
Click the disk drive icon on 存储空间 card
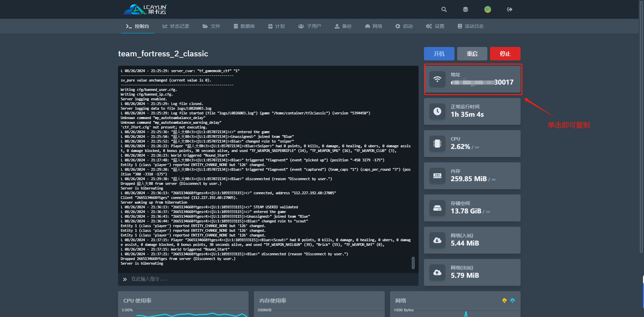437,208
